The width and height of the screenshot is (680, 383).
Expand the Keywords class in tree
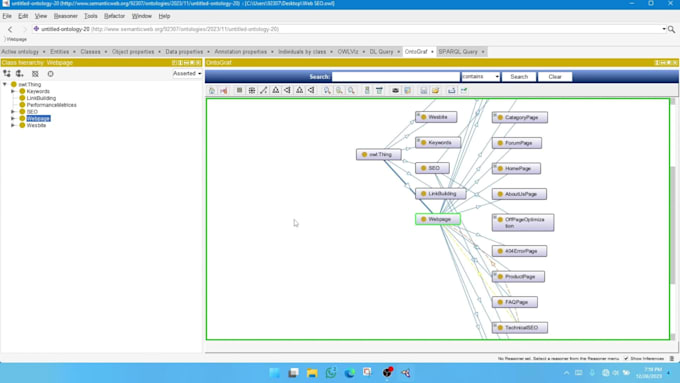[x=13, y=91]
